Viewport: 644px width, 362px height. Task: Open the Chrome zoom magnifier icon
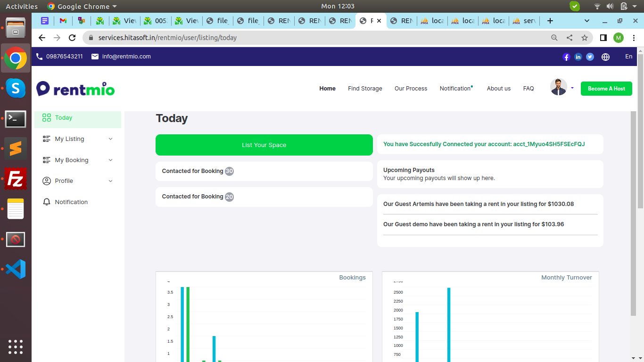pos(554,38)
